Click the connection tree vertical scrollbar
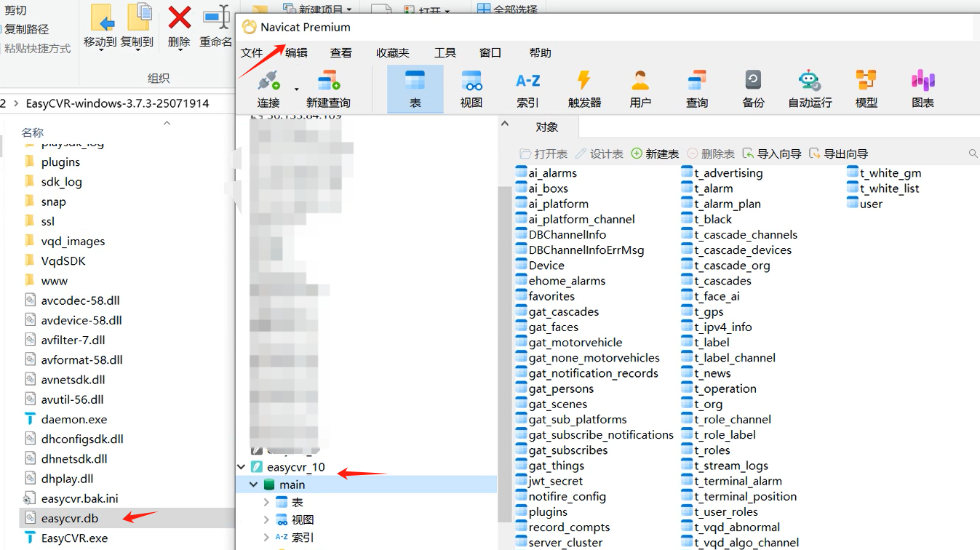980x550 pixels. pyautogui.click(x=504, y=353)
